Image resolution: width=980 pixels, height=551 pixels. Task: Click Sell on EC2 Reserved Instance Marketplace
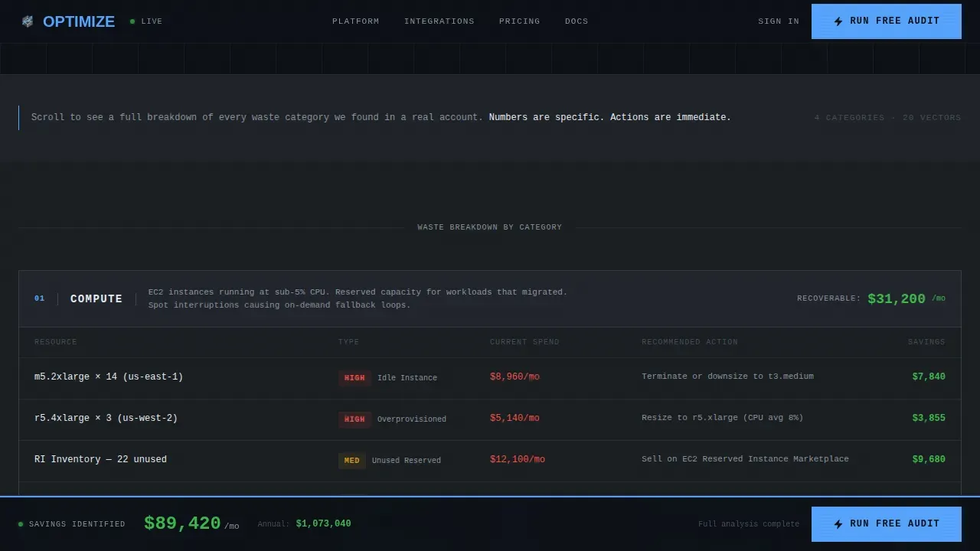[x=745, y=459]
